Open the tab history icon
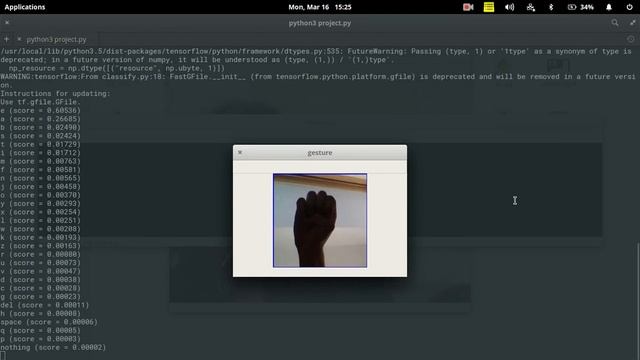This screenshot has height=360, width=640. pyautogui.click(x=631, y=39)
